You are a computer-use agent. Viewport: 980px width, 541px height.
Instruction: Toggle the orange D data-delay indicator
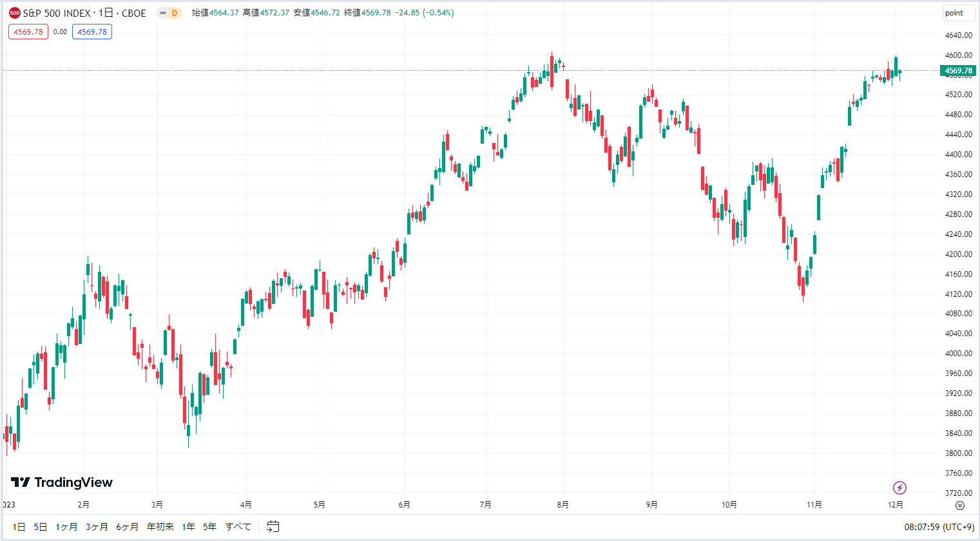[174, 13]
